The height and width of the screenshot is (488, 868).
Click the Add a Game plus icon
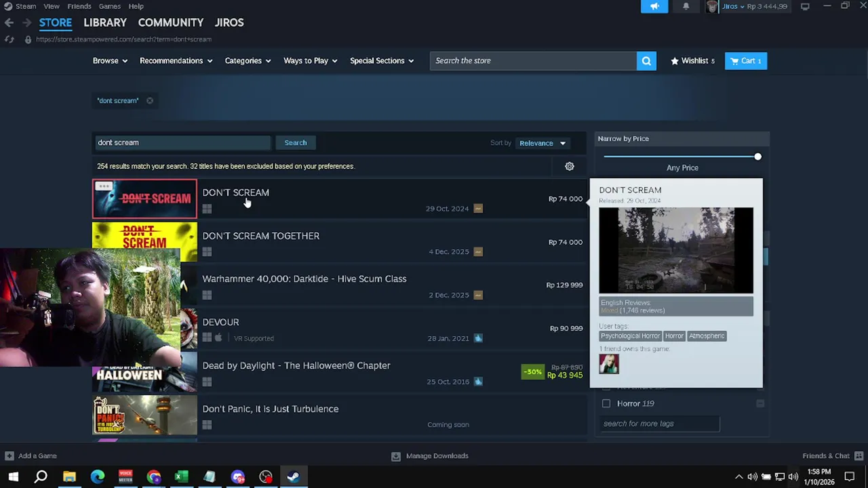pyautogui.click(x=9, y=456)
